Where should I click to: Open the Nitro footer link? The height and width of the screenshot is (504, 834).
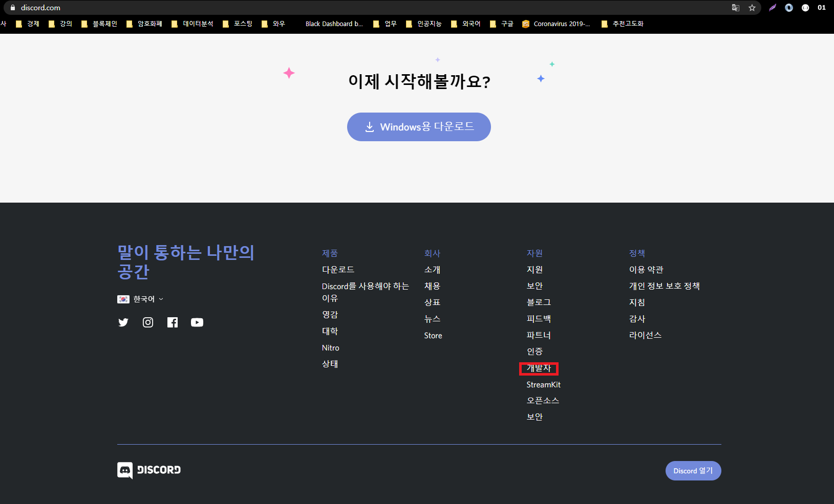pyautogui.click(x=331, y=348)
